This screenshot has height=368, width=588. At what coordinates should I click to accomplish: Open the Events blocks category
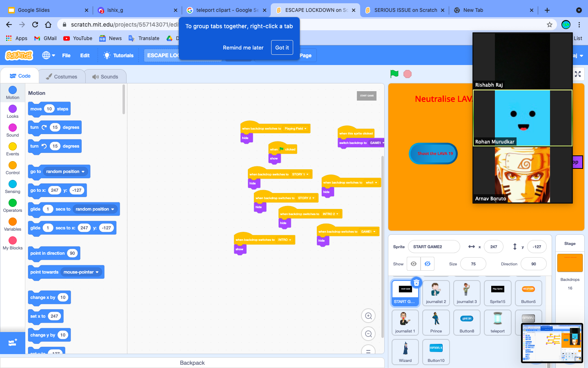pyautogui.click(x=13, y=149)
